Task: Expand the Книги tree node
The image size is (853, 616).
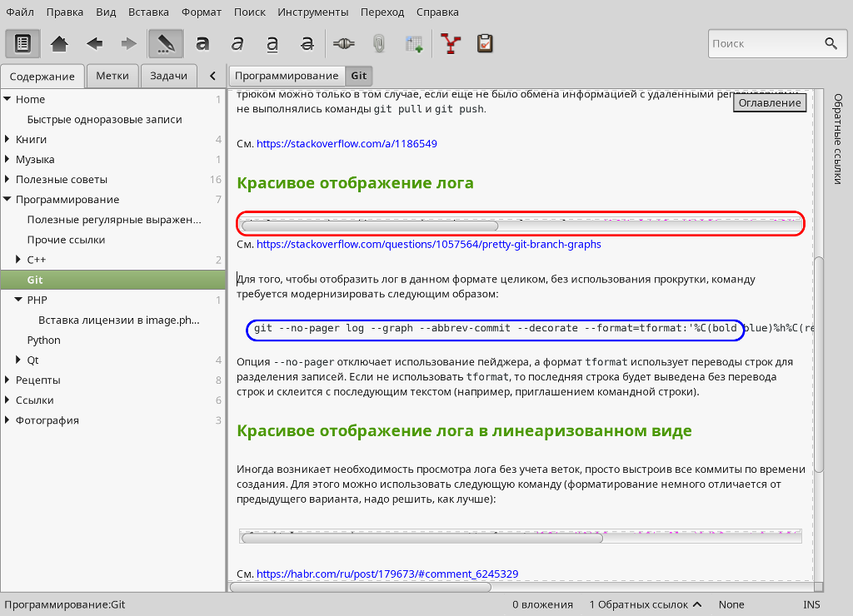Action: click(7, 139)
